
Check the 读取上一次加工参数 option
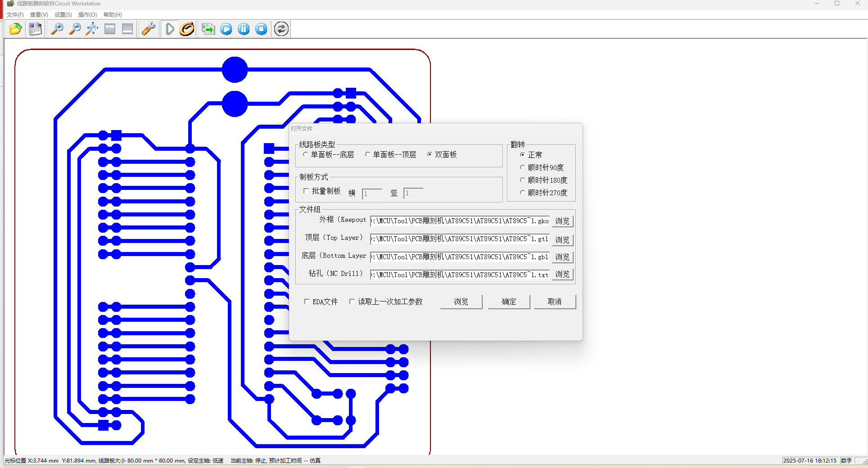[352, 301]
